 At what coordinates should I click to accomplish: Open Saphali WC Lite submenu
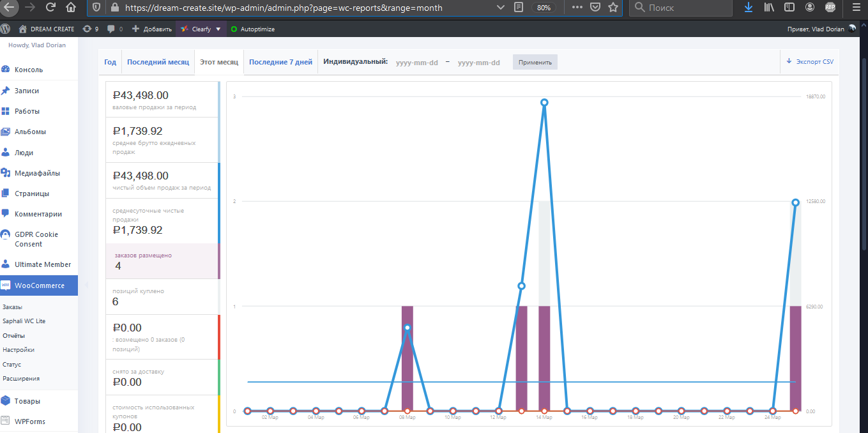(24, 321)
